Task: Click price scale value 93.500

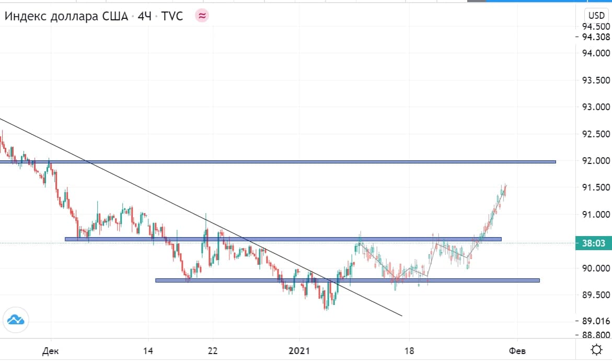Action: 596,80
